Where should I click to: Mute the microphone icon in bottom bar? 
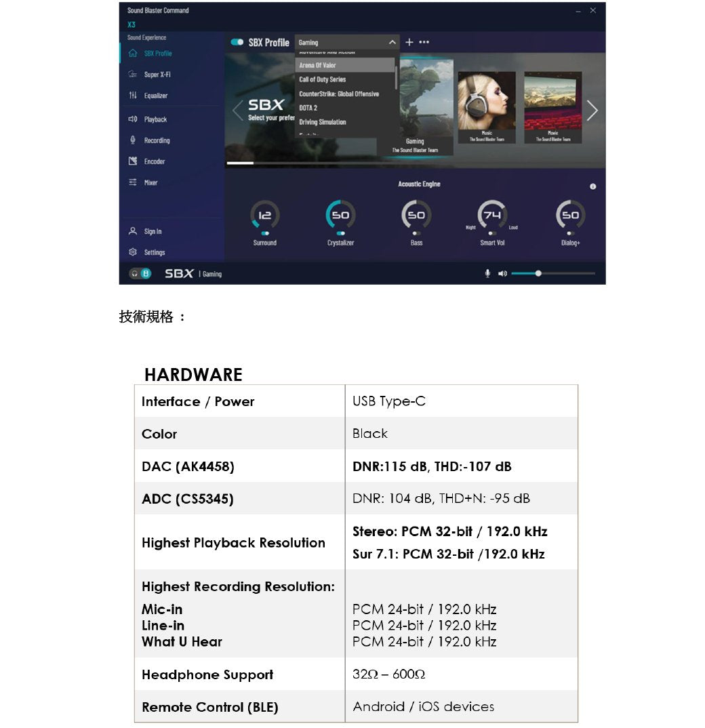(487, 274)
